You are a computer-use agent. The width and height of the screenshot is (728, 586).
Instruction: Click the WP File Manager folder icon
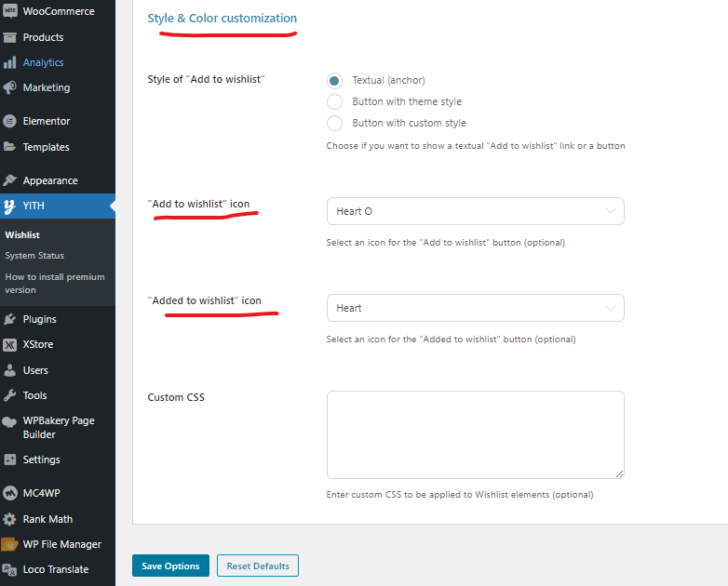click(9, 544)
